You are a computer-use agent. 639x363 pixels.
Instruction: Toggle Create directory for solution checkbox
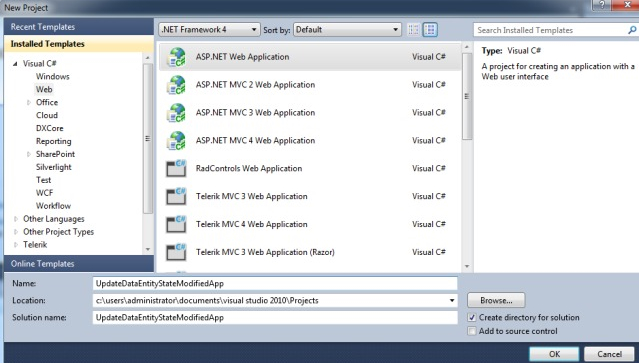pos(472,317)
